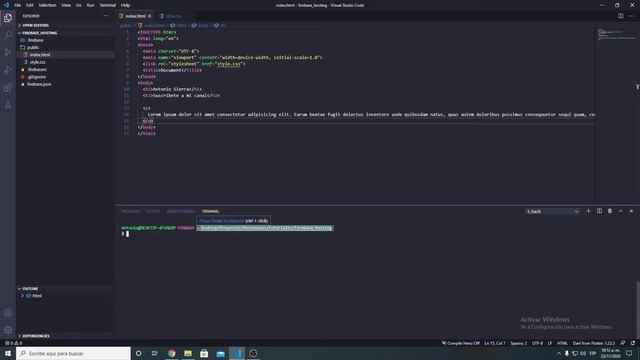The image size is (640, 360).
Task: Click the Windows search box on taskbar
Action: tap(73, 353)
